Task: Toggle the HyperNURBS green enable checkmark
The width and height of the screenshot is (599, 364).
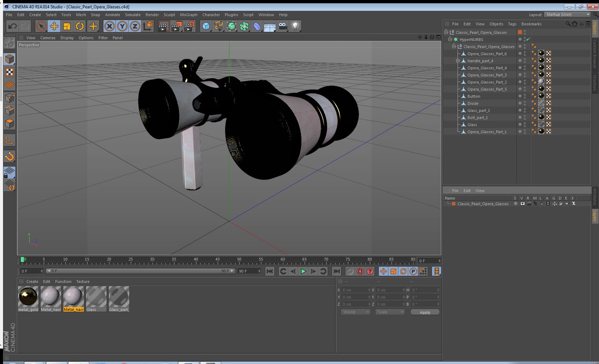Action: 528,39
